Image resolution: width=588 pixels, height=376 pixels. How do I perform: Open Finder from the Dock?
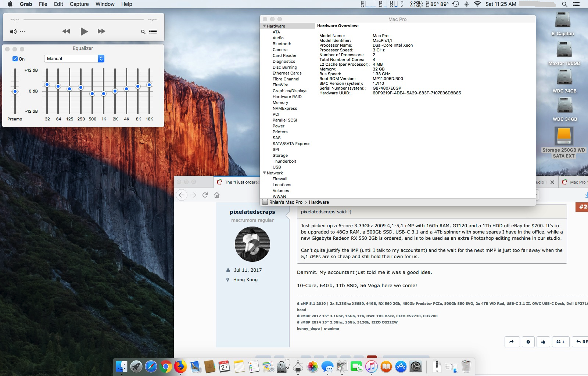click(x=122, y=366)
